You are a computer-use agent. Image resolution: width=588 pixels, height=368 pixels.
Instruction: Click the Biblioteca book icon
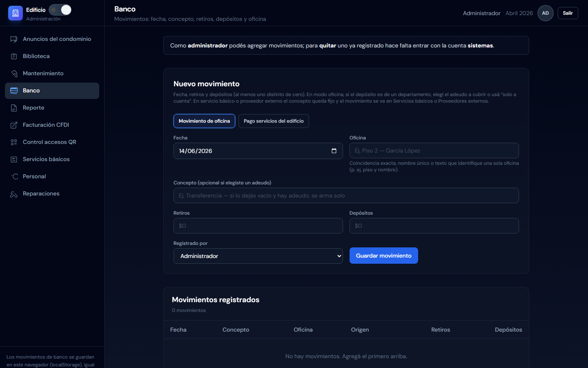[14, 56]
